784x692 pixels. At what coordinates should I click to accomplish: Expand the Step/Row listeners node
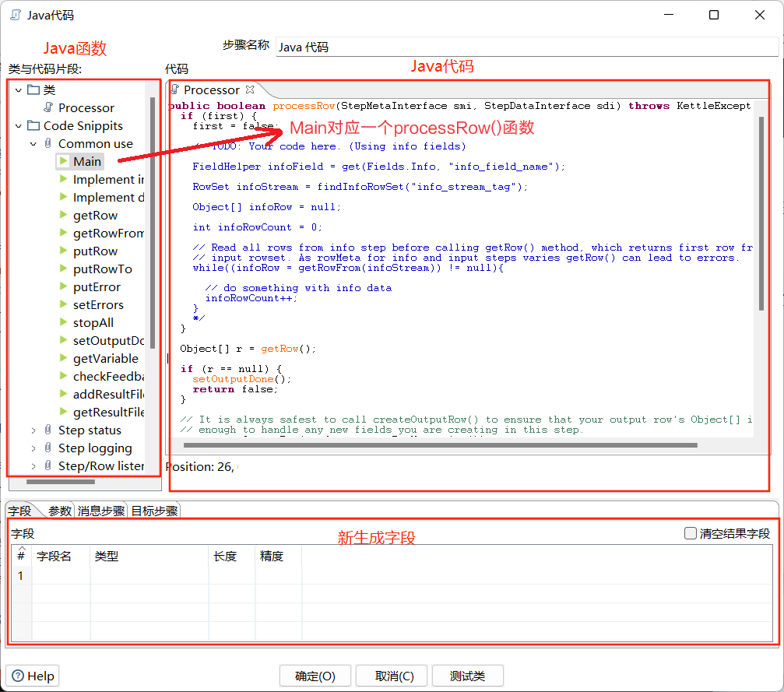(x=33, y=466)
